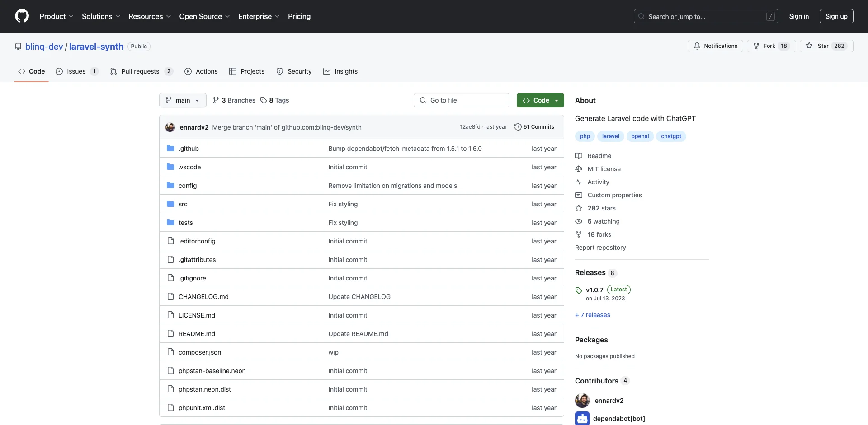This screenshot has width=868, height=425.
Task: Click the file icon next to .editorconfig
Action: (x=170, y=241)
